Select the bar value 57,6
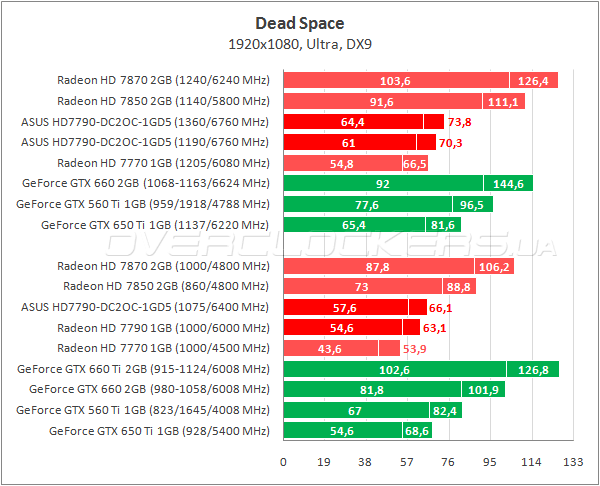 (x=344, y=308)
